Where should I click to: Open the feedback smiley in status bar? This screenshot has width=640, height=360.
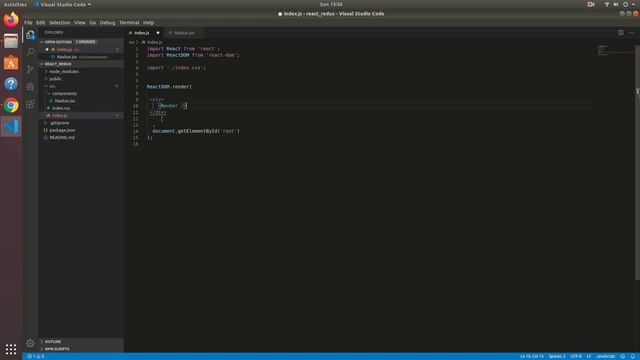pyautogui.click(x=623, y=356)
